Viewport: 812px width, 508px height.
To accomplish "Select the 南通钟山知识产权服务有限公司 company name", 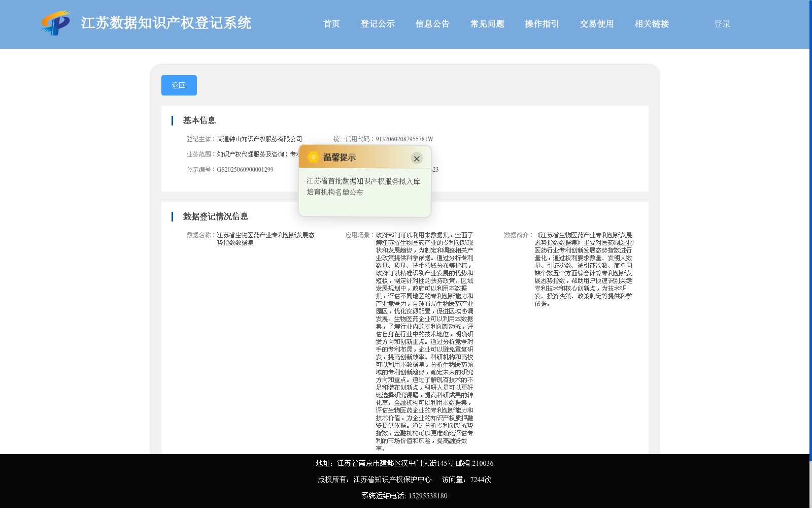I will click(x=259, y=139).
